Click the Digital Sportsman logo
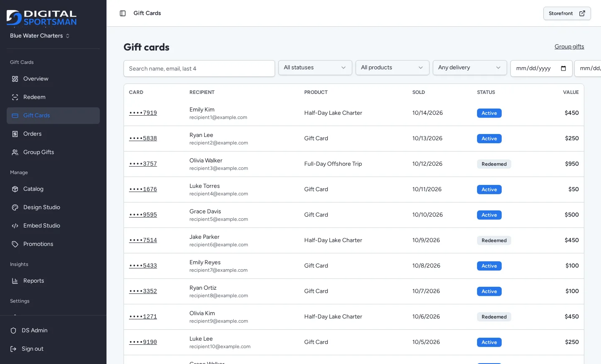601x364 pixels. pos(42,18)
